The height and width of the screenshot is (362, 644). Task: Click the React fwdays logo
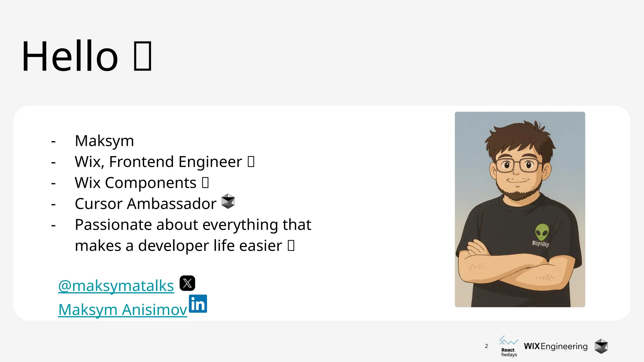(x=509, y=346)
